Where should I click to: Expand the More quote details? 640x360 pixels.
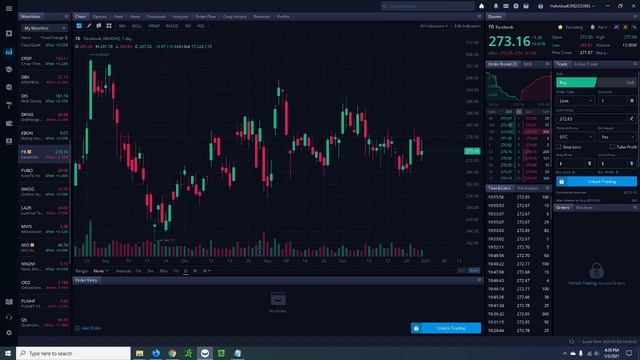[x=602, y=53]
